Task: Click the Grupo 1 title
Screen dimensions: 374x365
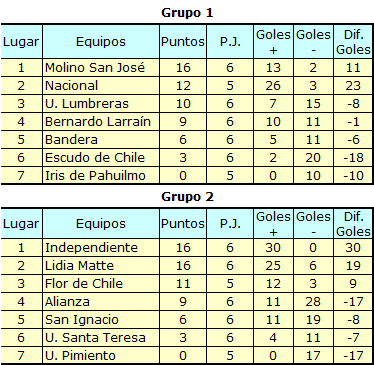Action: tap(187, 13)
